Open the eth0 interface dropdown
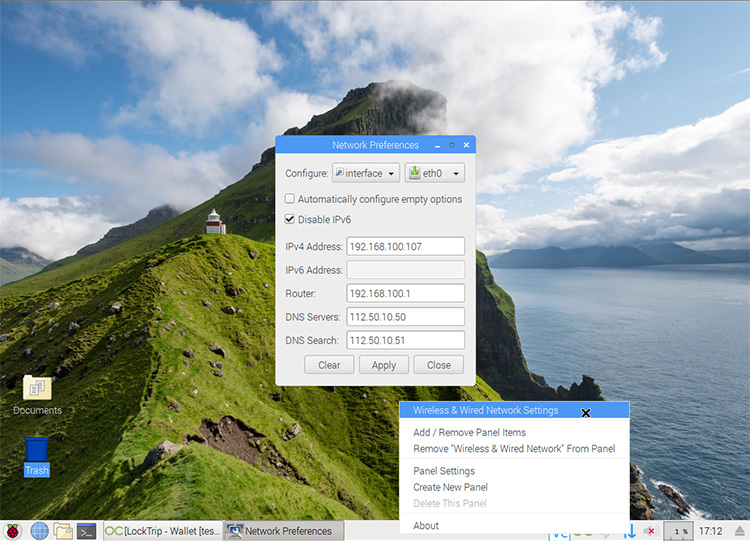 coord(435,173)
